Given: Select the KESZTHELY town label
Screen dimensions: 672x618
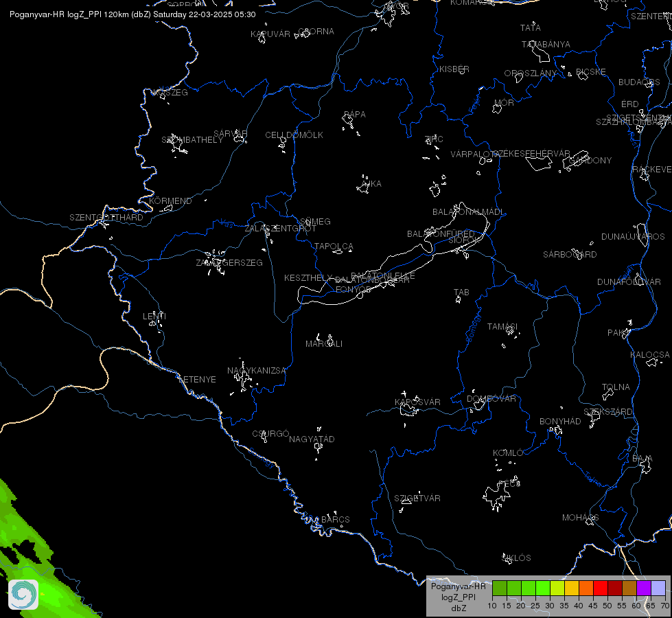Looking at the screenshot, I should coord(309,278).
